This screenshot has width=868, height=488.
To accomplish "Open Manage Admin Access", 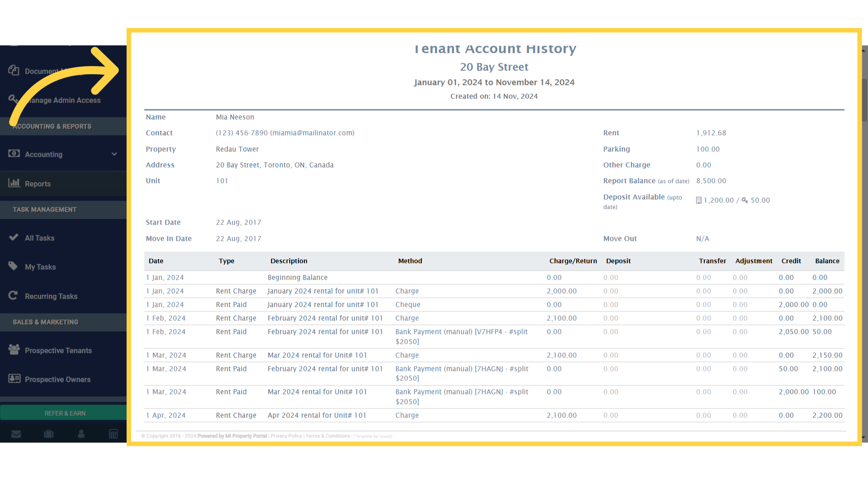I will [63, 100].
